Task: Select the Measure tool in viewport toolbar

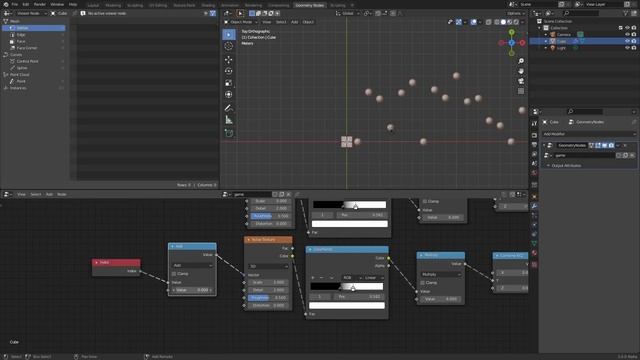Action: [229, 120]
